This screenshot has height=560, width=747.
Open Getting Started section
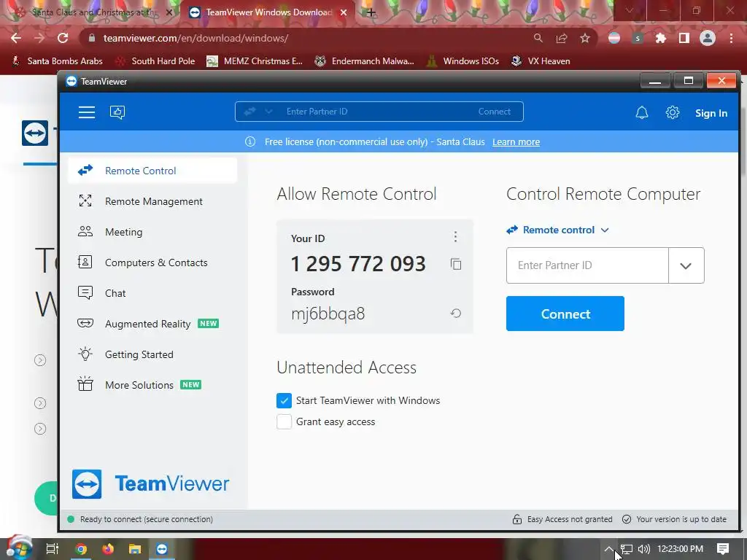[152, 355]
